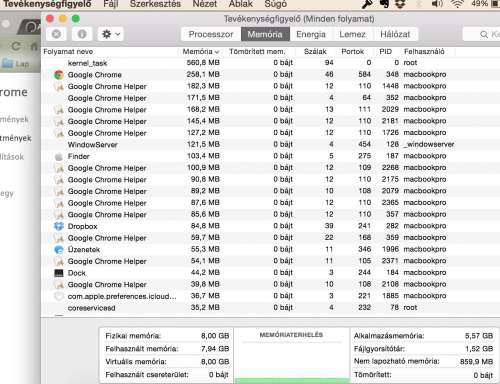This screenshot has height=384, width=500.
Task: Open the Fájl menu
Action: tap(111, 4)
